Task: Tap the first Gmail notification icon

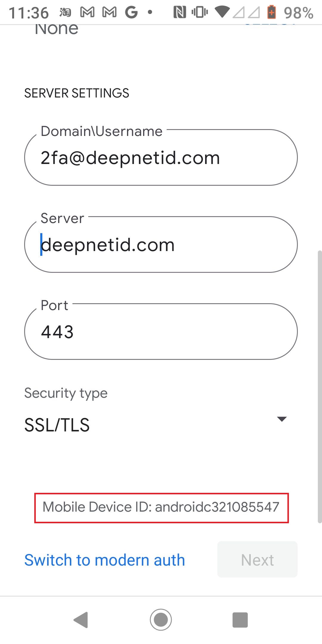Action: (87, 13)
